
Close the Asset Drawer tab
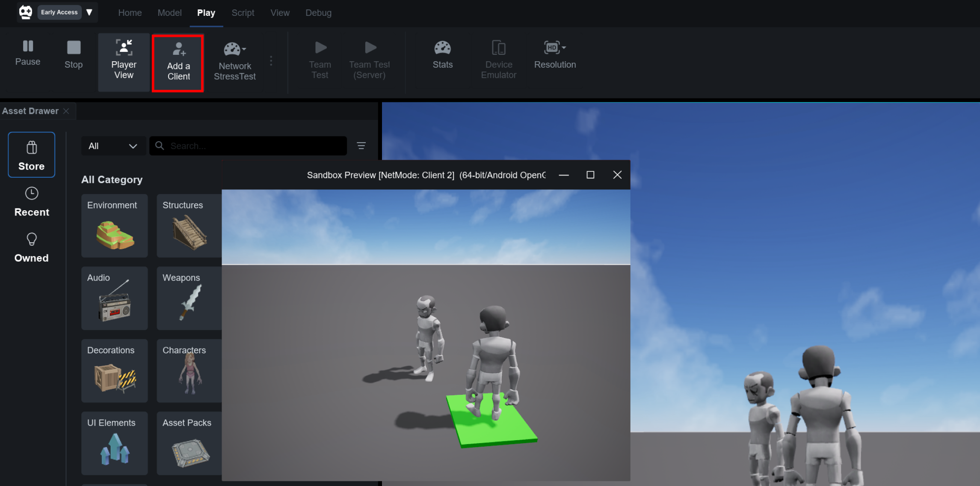pyautogui.click(x=66, y=111)
